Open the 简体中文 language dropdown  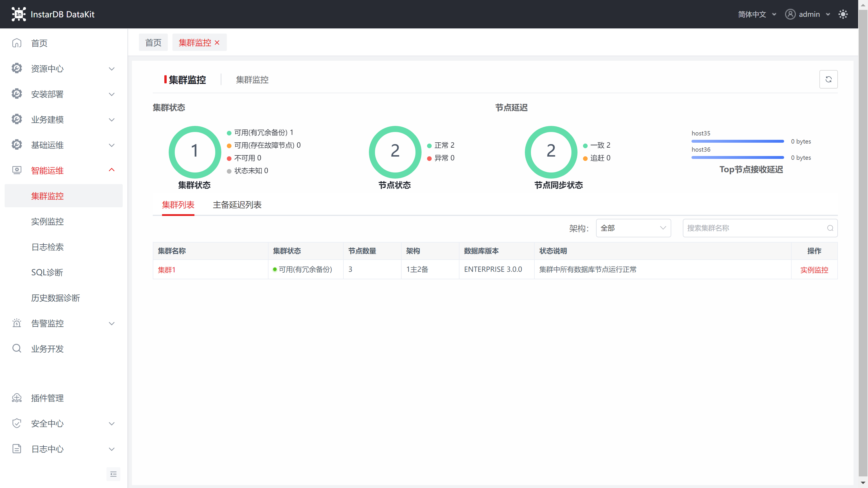point(757,14)
